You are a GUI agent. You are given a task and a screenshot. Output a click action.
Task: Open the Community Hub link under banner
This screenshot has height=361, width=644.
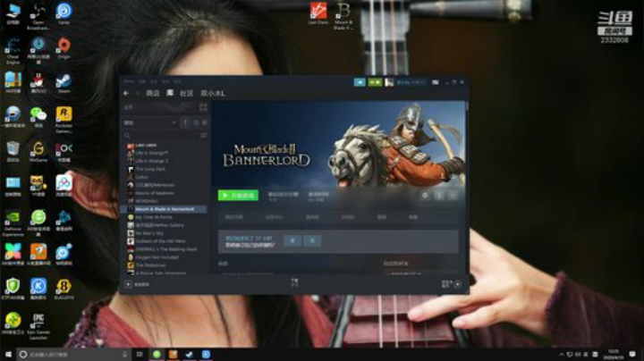pos(275,217)
